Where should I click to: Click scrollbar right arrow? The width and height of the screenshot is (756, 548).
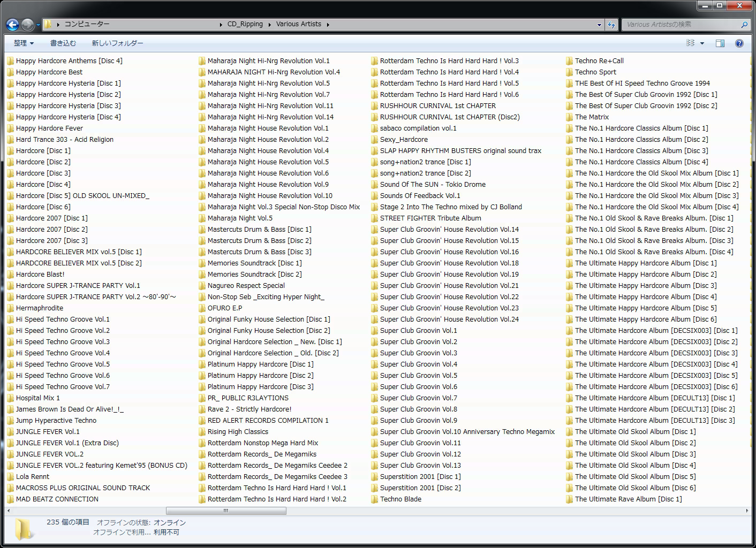tap(747, 511)
